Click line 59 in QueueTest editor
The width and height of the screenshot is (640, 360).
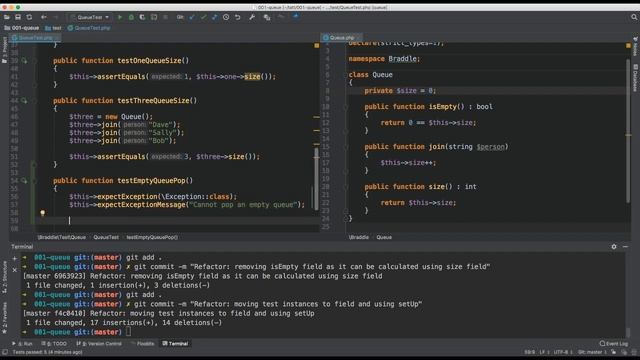178,220
